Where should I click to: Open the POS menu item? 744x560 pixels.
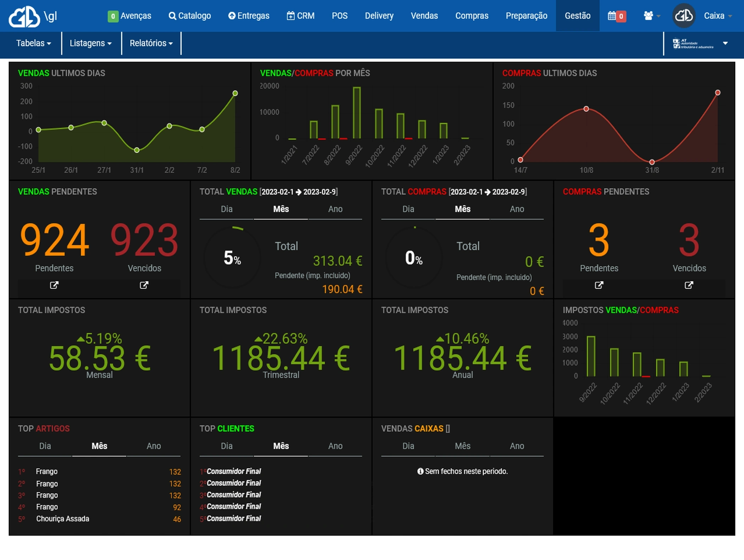[340, 16]
